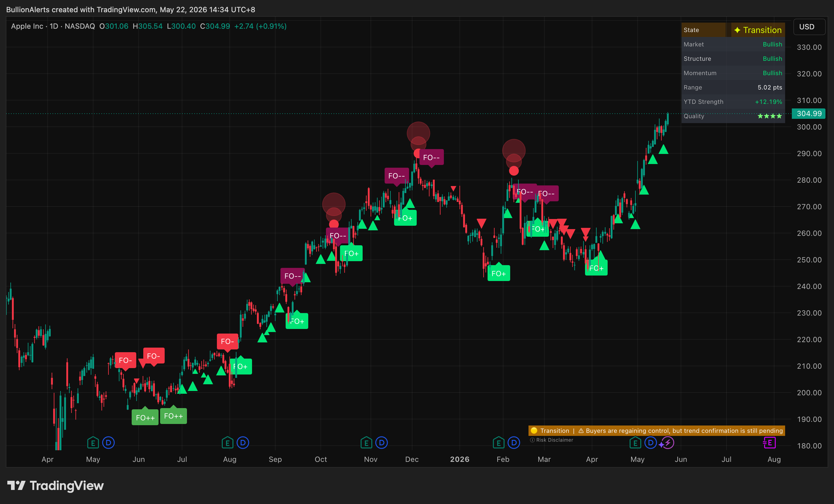Click the warning triangle icon in the banner
Image resolution: width=834 pixels, height=504 pixels.
(x=581, y=431)
